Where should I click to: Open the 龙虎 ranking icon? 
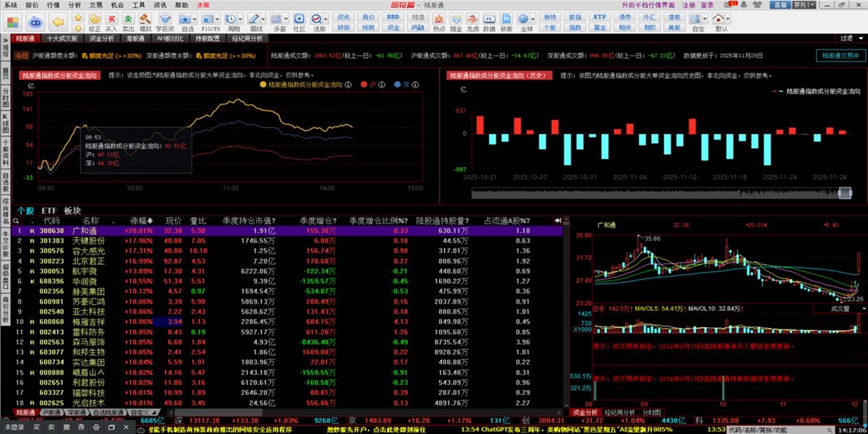(472, 21)
